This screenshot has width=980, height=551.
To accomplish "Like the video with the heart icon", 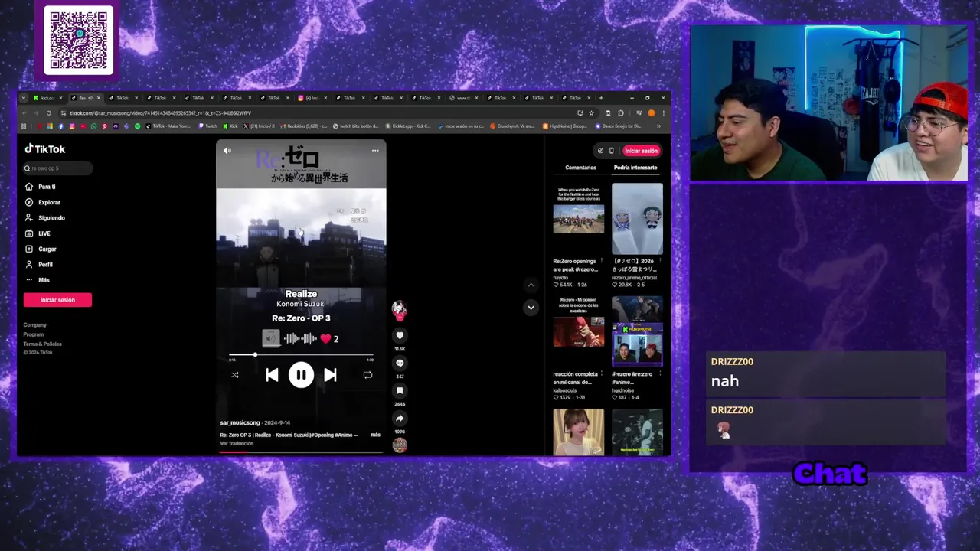I will point(400,335).
